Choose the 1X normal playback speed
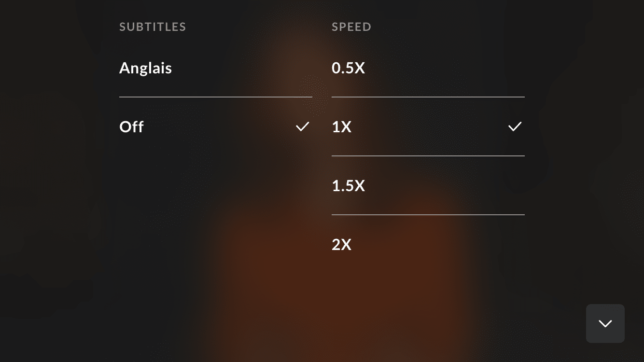 point(342,127)
